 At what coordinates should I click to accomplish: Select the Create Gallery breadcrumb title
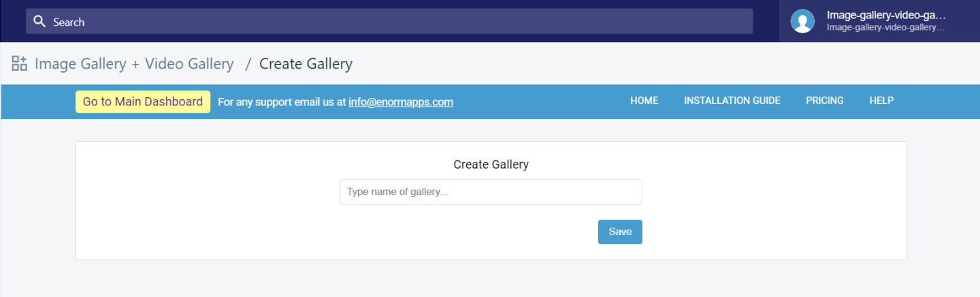306,64
